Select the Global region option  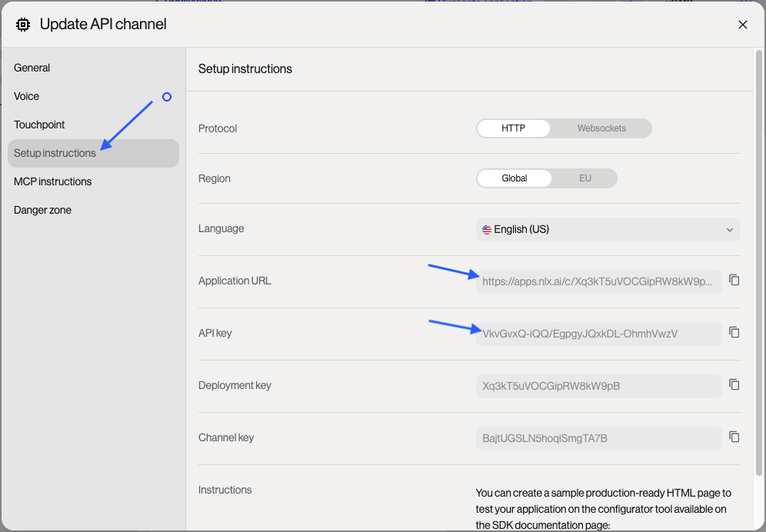[x=514, y=178]
